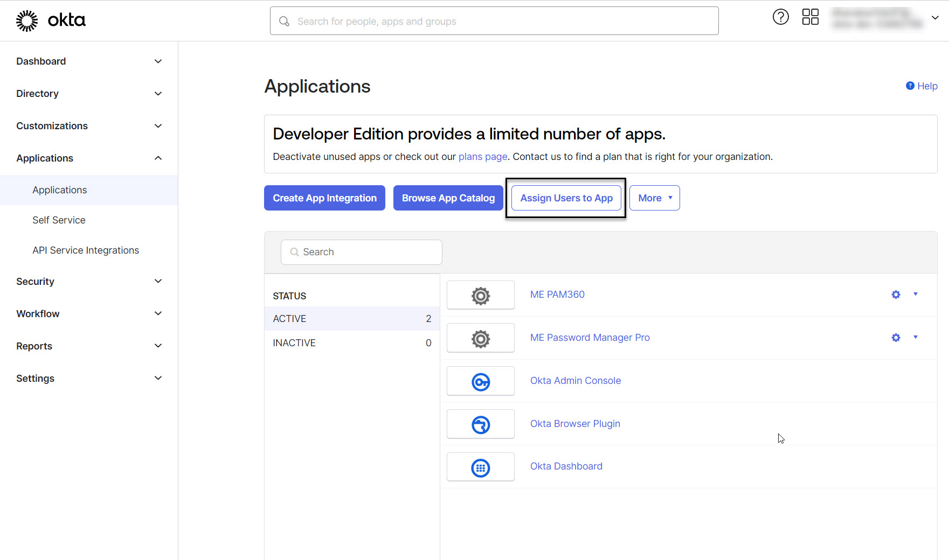The height and width of the screenshot is (560, 949).
Task: Click the ME Password Manager Pro gear icon
Action: (896, 338)
